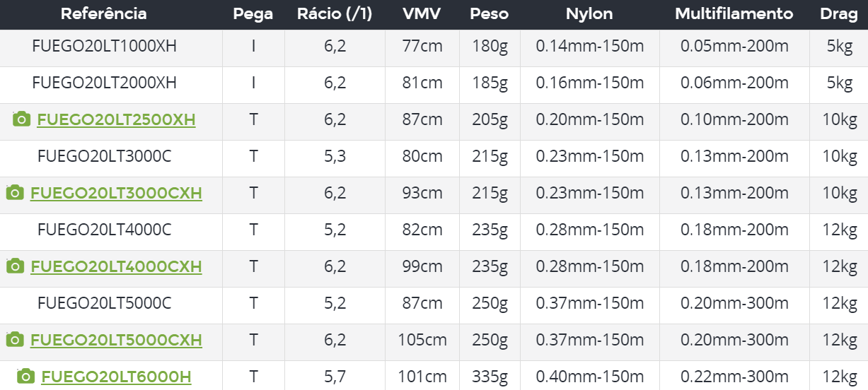Click camera icon beside FUEGO20LT5000CXH
This screenshot has height=390, width=868.
(x=15, y=340)
